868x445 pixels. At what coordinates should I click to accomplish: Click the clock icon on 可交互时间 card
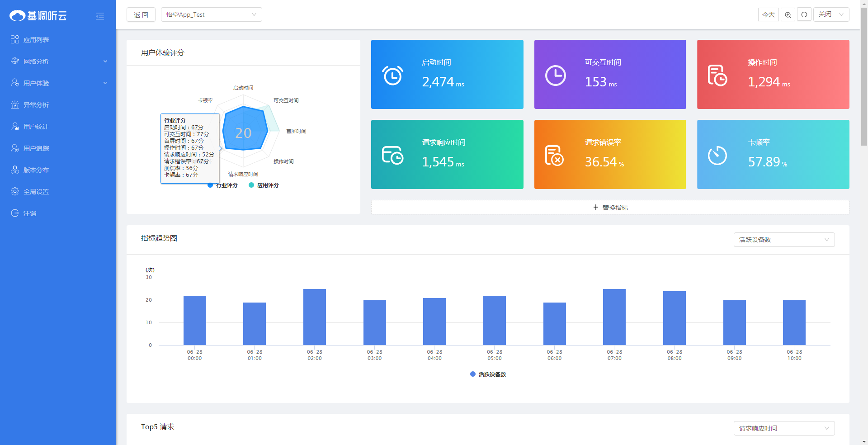tap(555, 76)
